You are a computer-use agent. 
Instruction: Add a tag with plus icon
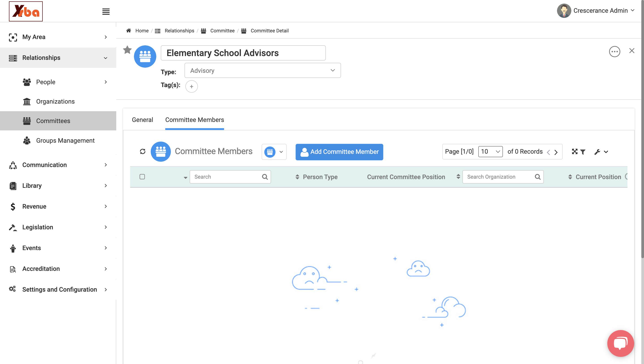pyautogui.click(x=191, y=86)
